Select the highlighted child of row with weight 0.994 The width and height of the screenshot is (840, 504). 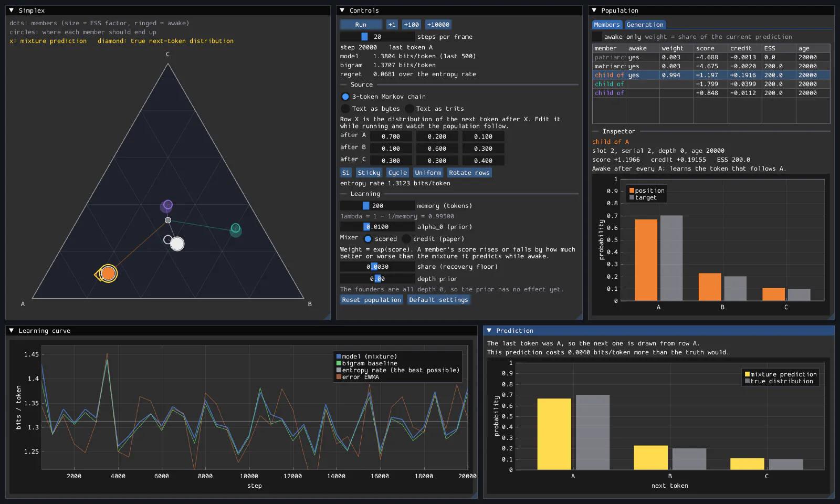[711, 75]
